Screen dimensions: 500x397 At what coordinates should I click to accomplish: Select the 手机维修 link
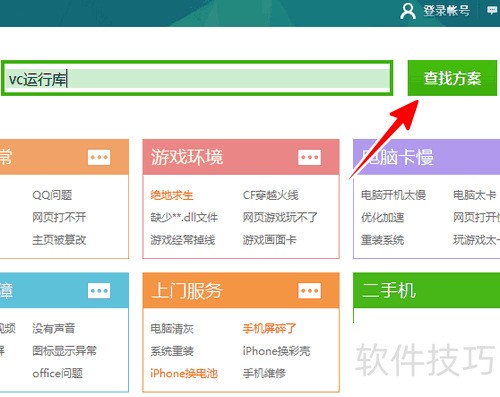point(264,373)
